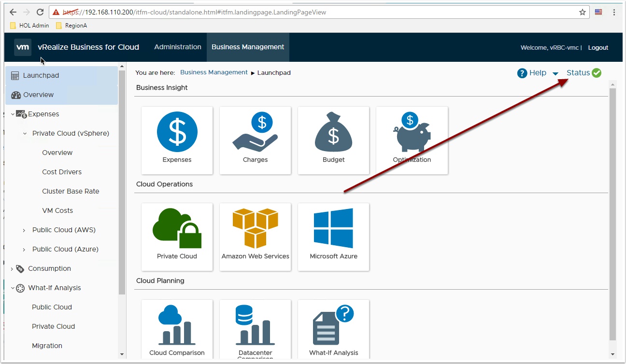The height and width of the screenshot is (364, 626).
Task: Open the Private Cloud padlock tile
Action: coord(177,237)
